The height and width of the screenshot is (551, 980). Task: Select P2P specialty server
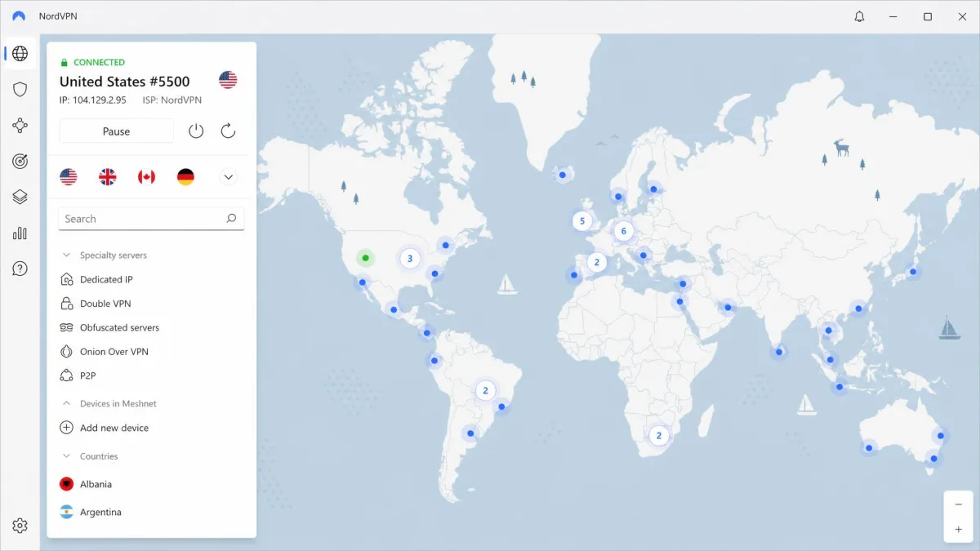[89, 375]
